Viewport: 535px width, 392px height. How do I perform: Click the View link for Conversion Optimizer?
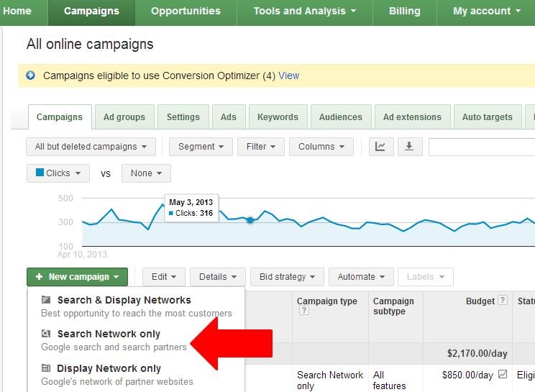[288, 76]
